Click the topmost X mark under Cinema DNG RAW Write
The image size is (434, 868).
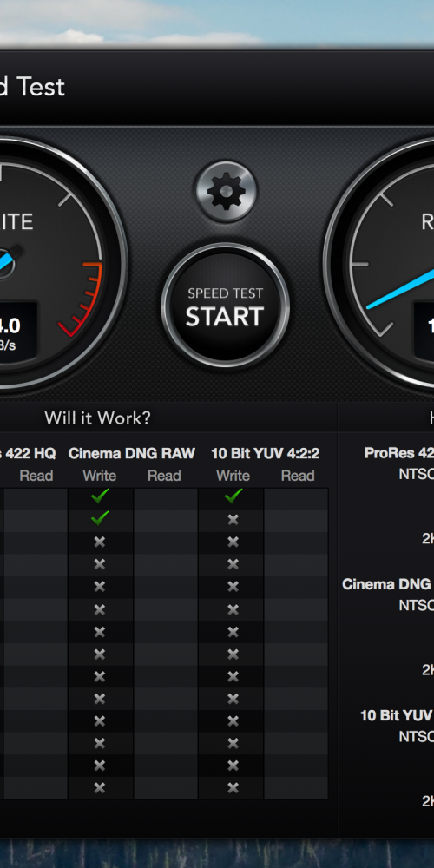pos(100,542)
